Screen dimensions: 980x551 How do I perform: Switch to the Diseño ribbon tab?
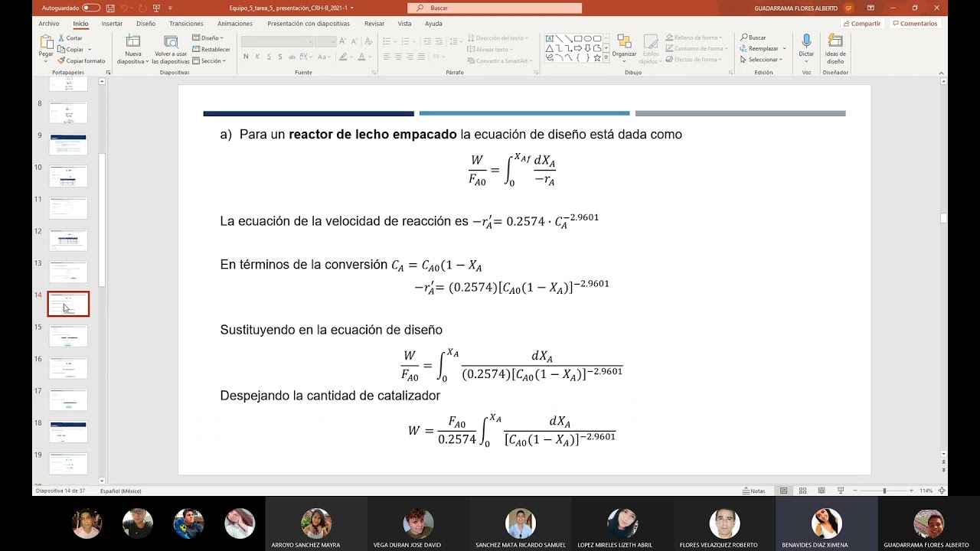145,24
